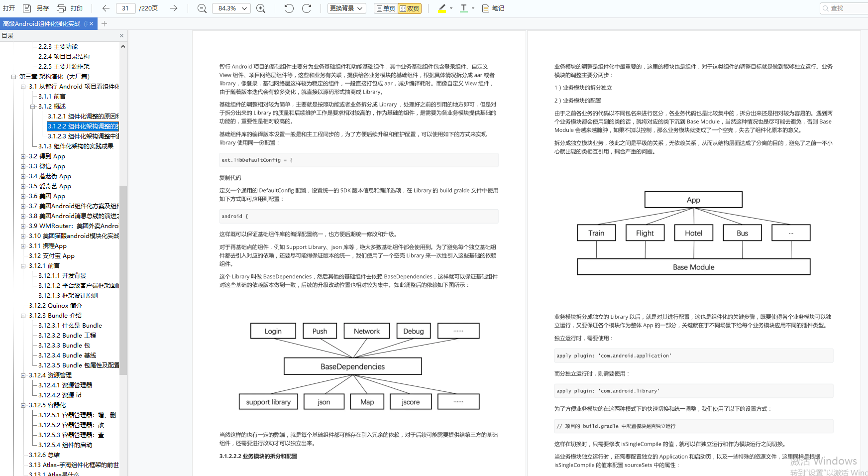Select outline item 3.1.2.1 组件化调整的原因
The width and height of the screenshot is (868, 476).
(83, 116)
